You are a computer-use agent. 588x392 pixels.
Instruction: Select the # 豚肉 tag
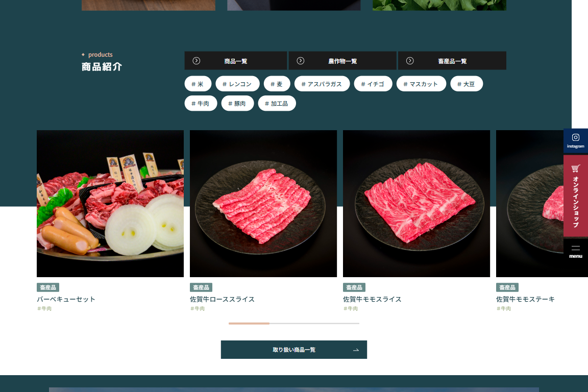pyautogui.click(x=237, y=103)
